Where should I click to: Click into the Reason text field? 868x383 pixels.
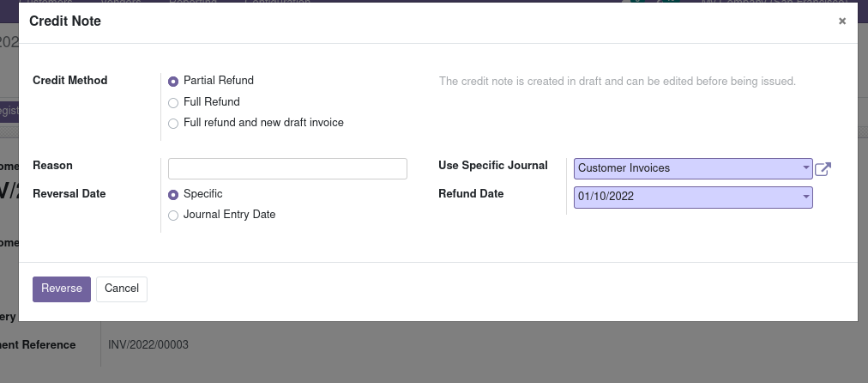287,168
